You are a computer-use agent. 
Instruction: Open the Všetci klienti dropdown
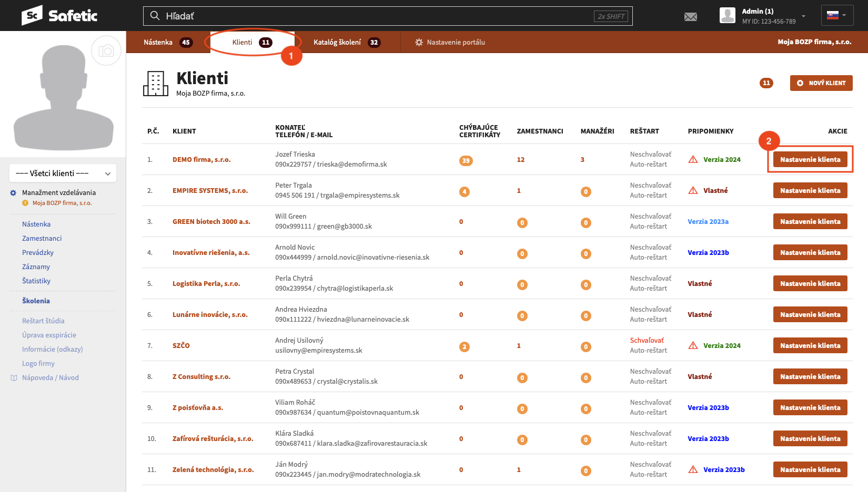click(63, 173)
